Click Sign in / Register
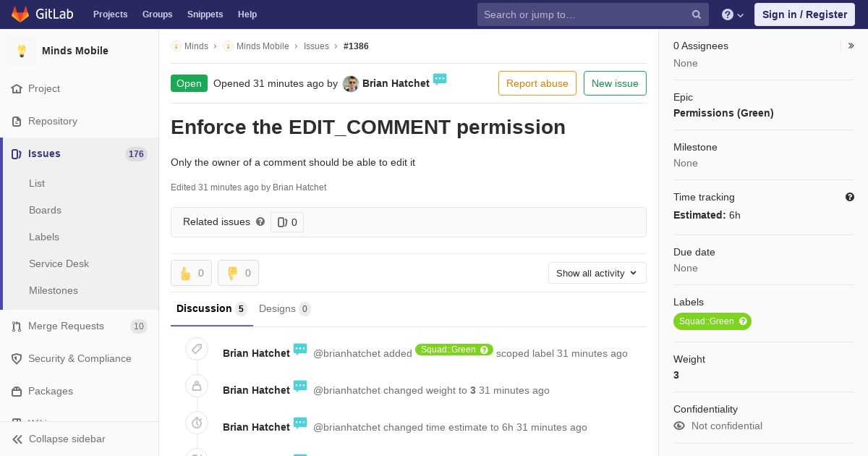Viewport: 868px width, 456px height. [804, 14]
